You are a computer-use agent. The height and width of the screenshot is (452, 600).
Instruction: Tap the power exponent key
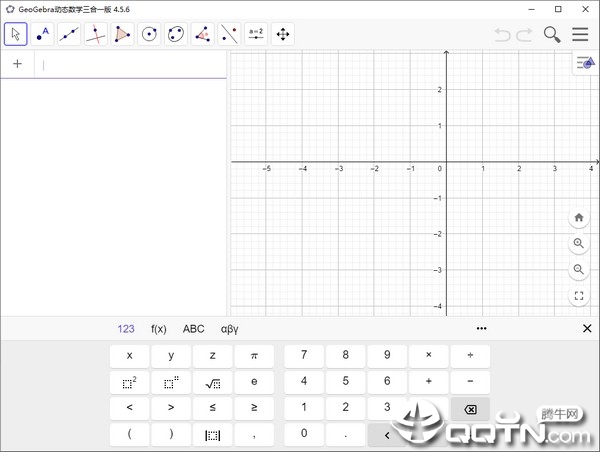pyautogui.click(x=171, y=382)
